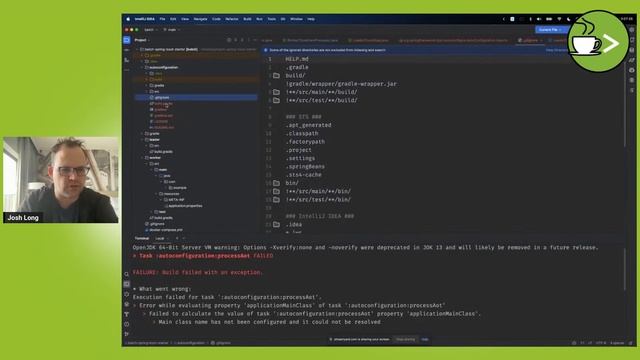
Task: Collapse all nodes in Project panel toolbar
Action: [x=242, y=40]
